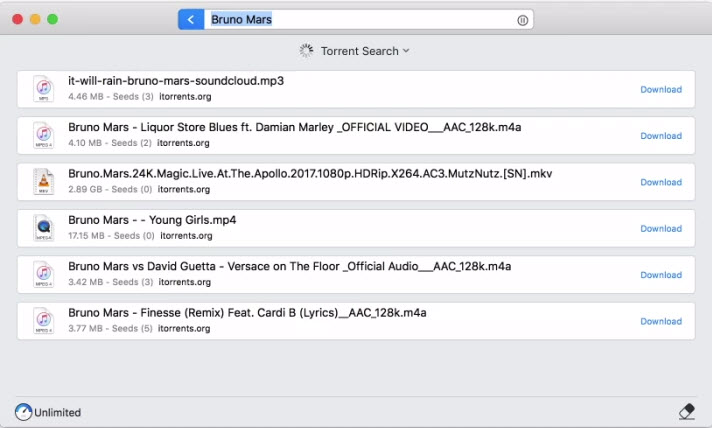The width and height of the screenshot is (712, 428).
Task: Pause the search with the pause icon
Action: point(522,20)
